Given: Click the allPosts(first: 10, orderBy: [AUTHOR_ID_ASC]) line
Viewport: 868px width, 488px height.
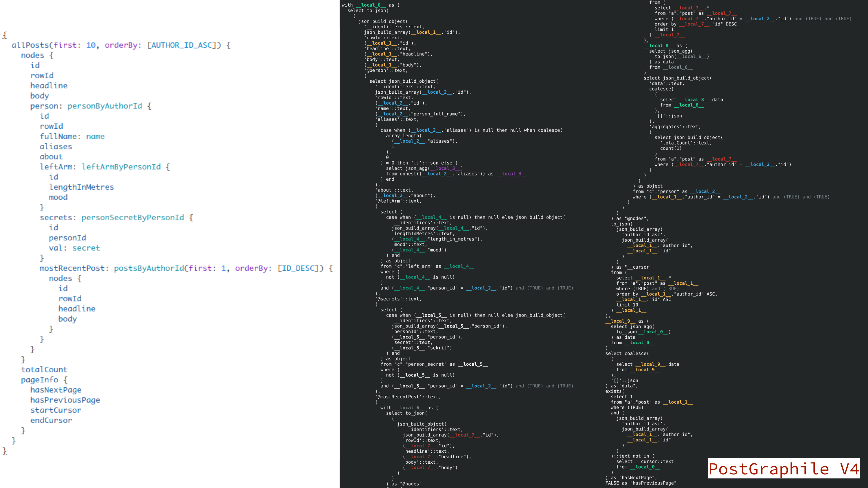Looking at the screenshot, I should [121, 45].
